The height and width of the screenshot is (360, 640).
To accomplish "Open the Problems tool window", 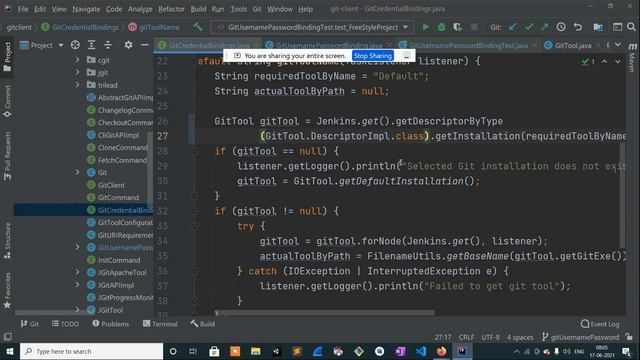I will [x=111, y=324].
